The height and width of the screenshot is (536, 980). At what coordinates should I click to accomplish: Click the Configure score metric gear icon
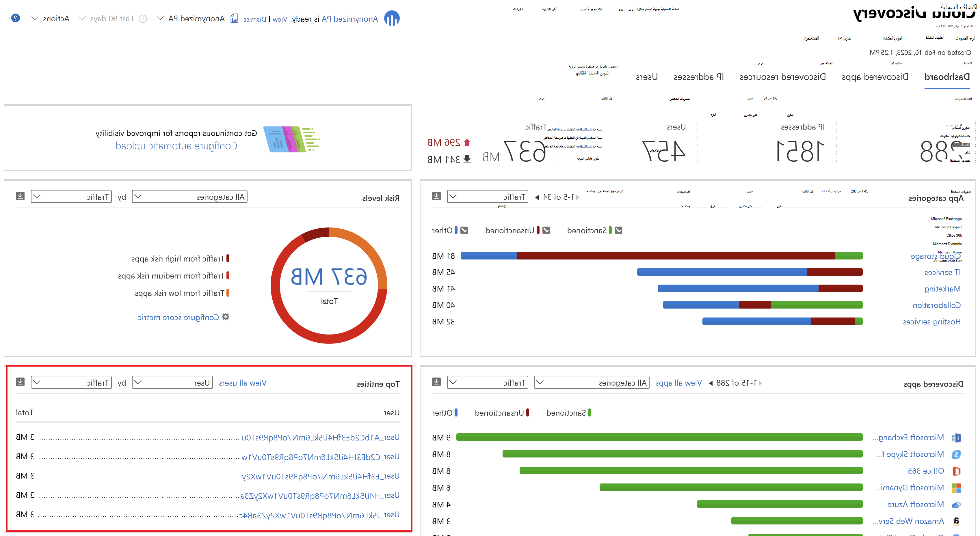(226, 317)
